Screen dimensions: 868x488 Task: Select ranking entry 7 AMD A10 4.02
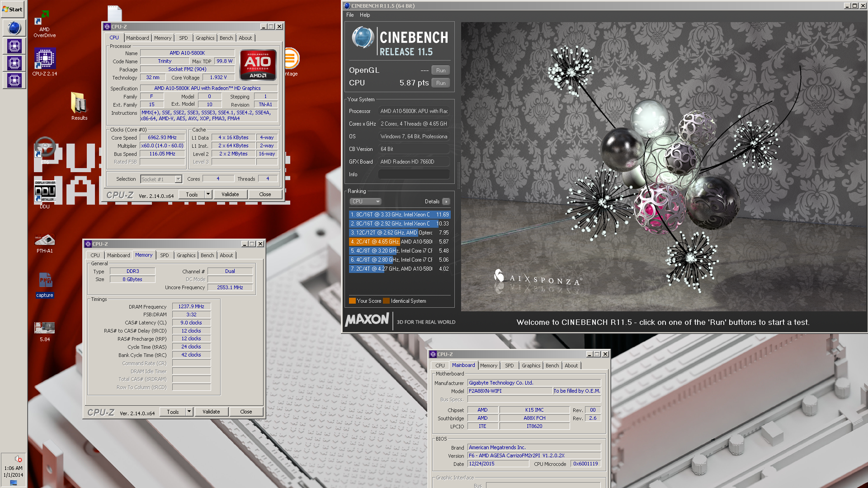coord(399,269)
